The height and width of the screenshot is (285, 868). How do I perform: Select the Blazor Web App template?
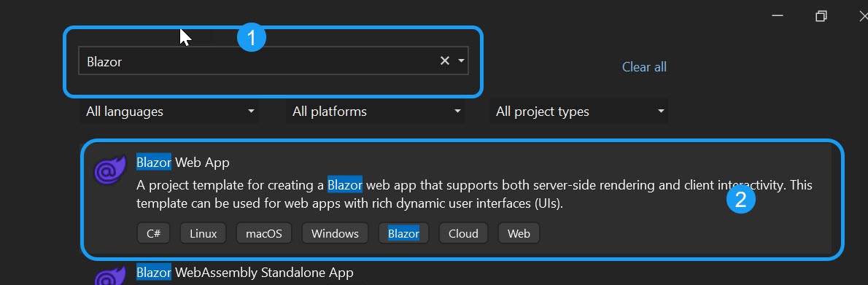(462, 199)
